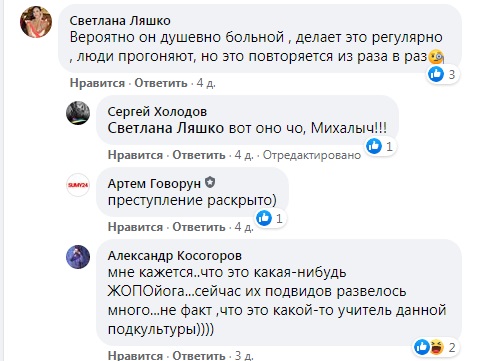Open Светлана Ляшко's profile picture
Viewport: 501px width, 361px height.
point(36,22)
